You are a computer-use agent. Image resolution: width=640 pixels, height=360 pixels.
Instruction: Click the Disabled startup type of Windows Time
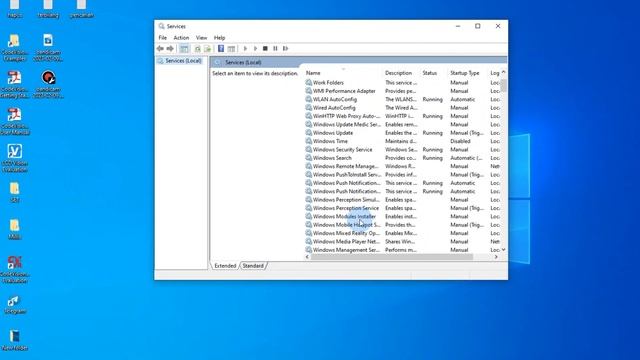(460, 141)
